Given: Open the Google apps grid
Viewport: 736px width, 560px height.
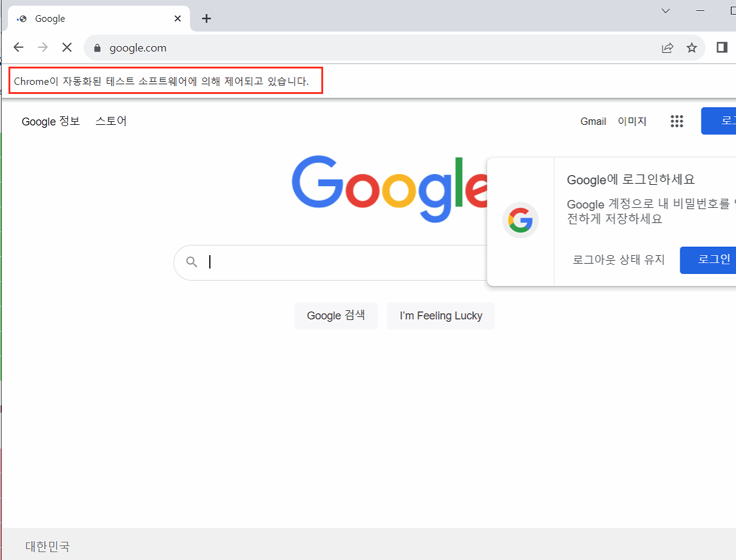Looking at the screenshot, I should tap(677, 121).
